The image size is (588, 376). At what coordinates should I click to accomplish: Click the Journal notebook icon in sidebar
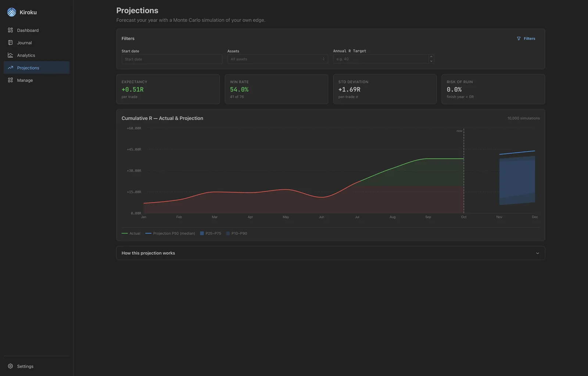tap(10, 43)
